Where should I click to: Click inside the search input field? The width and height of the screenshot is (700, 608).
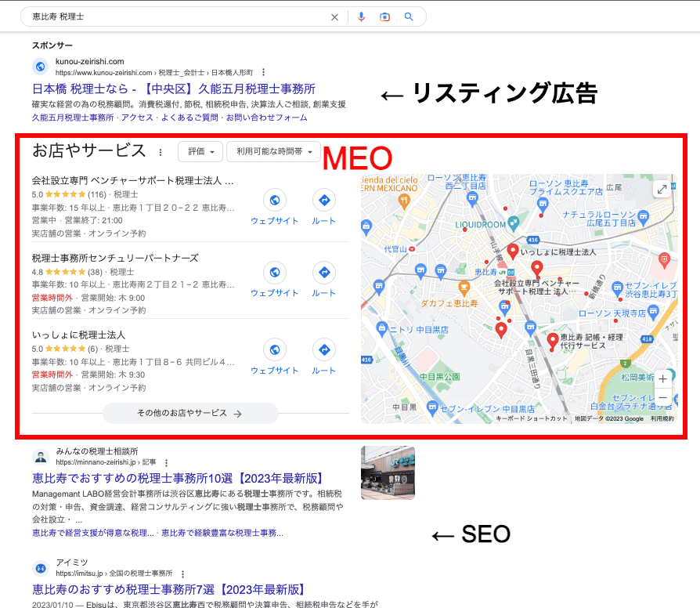pyautogui.click(x=157, y=16)
